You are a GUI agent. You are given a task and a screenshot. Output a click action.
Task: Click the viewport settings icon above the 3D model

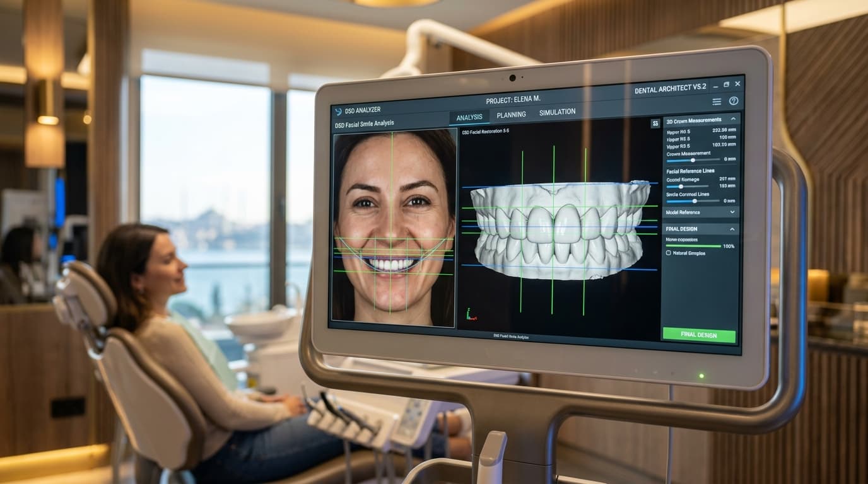coord(655,124)
